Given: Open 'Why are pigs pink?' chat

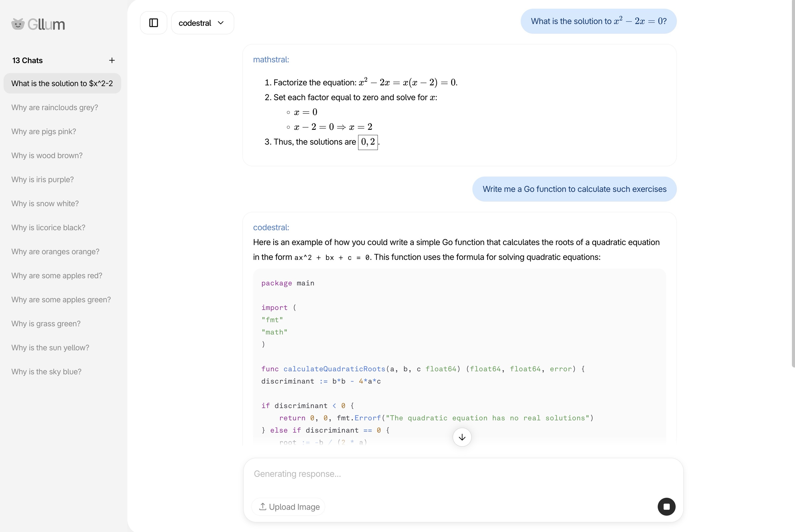Looking at the screenshot, I should (x=44, y=132).
